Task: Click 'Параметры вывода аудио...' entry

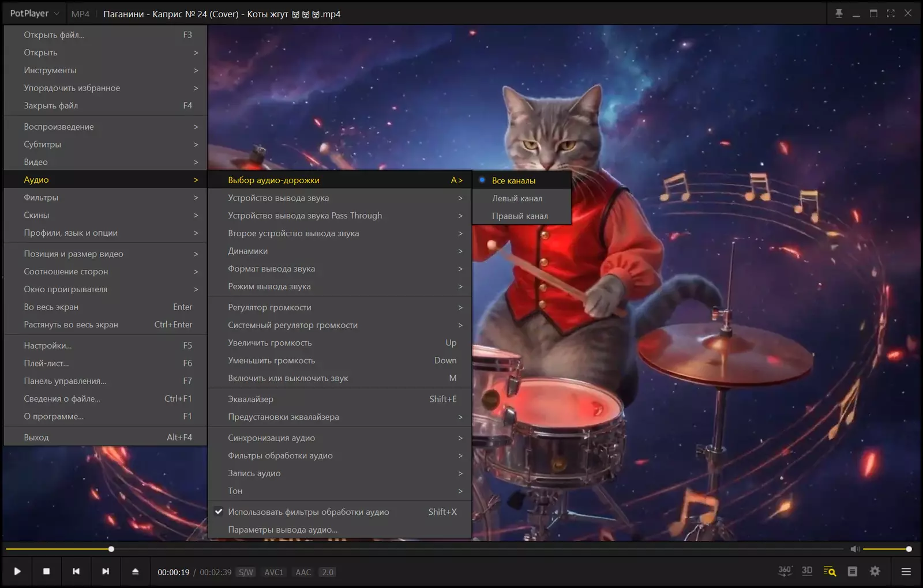Action: 340,530
